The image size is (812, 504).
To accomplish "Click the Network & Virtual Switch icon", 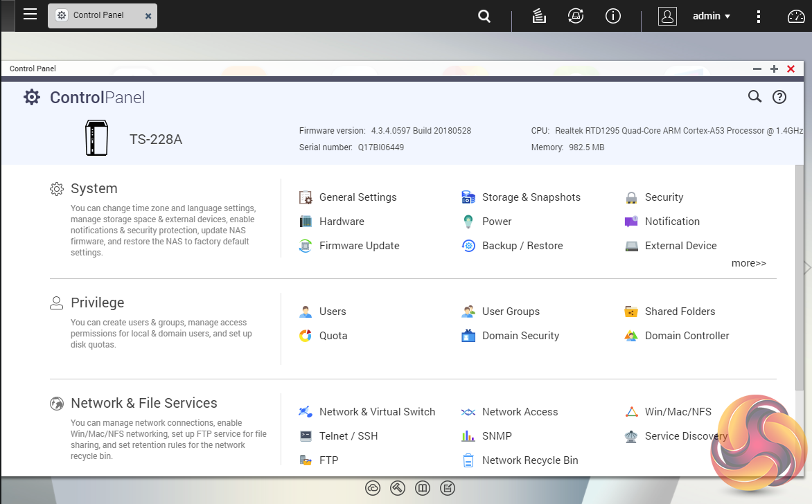I will point(306,413).
